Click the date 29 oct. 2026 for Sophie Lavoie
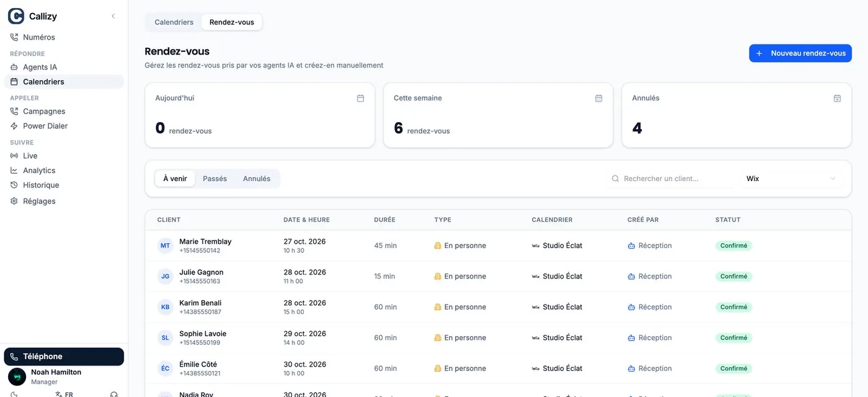 (x=304, y=334)
